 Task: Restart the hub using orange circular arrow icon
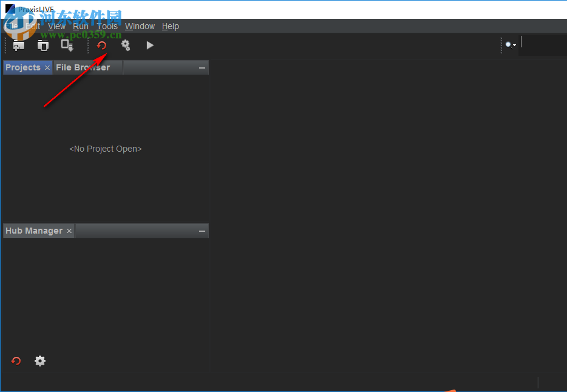tap(101, 45)
